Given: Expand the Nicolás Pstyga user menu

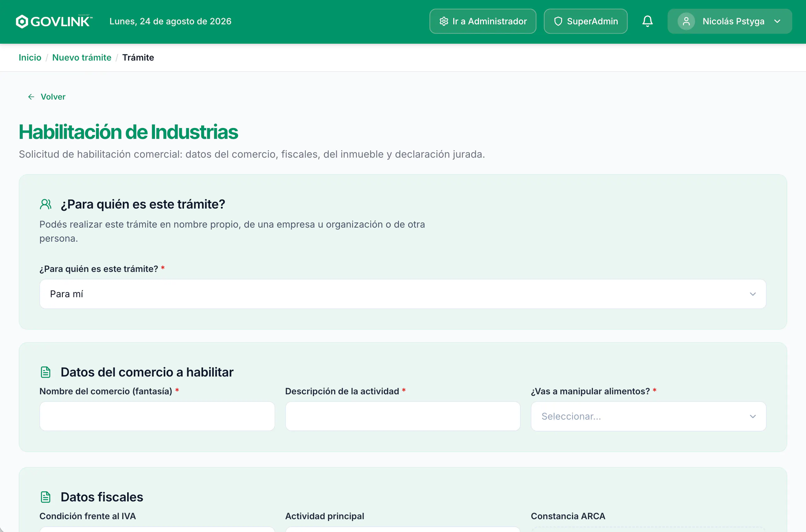Looking at the screenshot, I should [x=729, y=21].
